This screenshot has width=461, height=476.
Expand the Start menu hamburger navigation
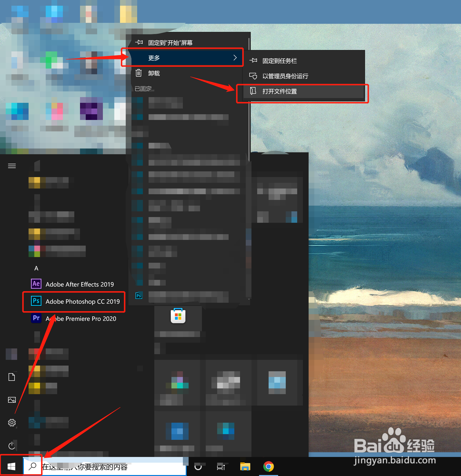pos(12,166)
